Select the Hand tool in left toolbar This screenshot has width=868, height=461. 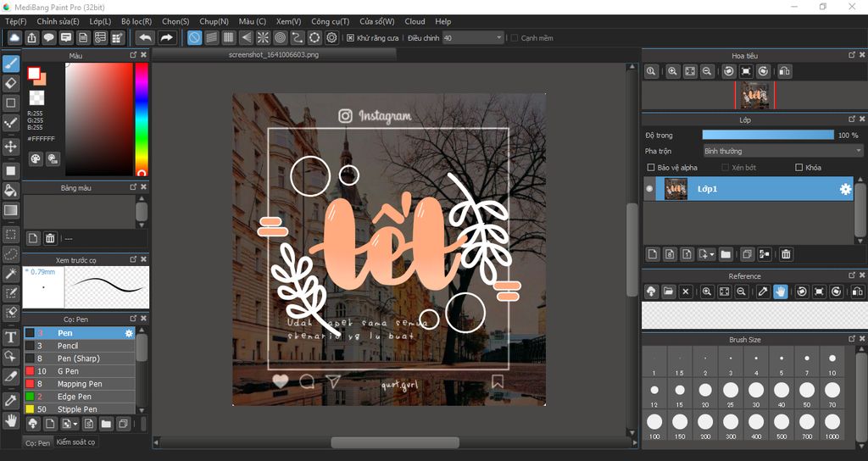pos(10,420)
